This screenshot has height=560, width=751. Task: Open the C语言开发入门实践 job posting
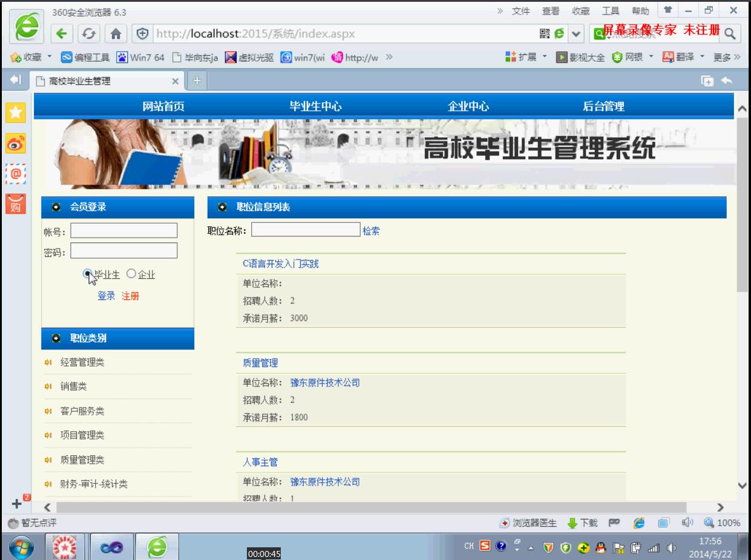coord(281,264)
